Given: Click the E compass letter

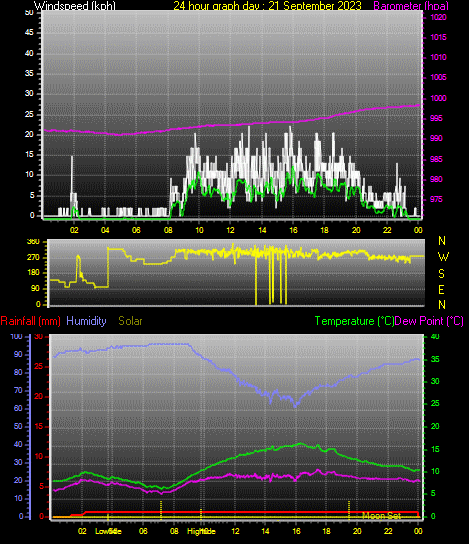Looking at the screenshot, I should (x=441, y=290).
